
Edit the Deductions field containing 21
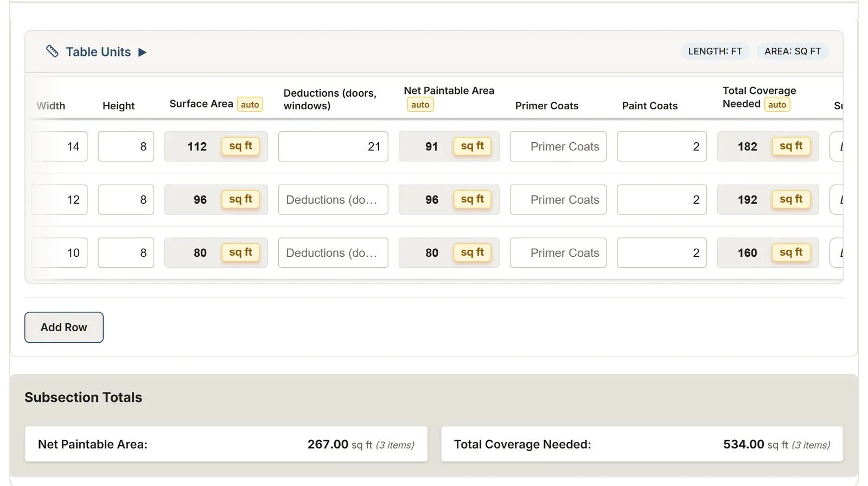(333, 147)
